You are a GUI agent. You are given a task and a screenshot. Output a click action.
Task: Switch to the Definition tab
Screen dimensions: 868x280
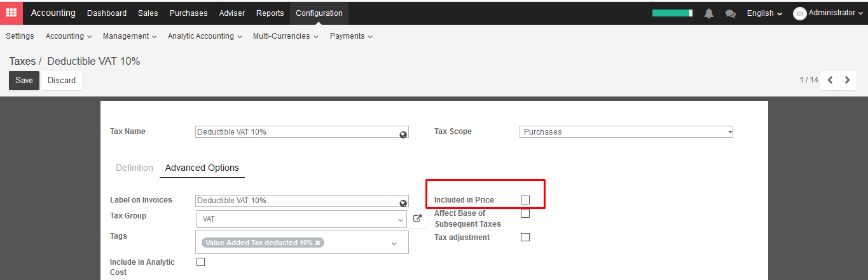134,168
